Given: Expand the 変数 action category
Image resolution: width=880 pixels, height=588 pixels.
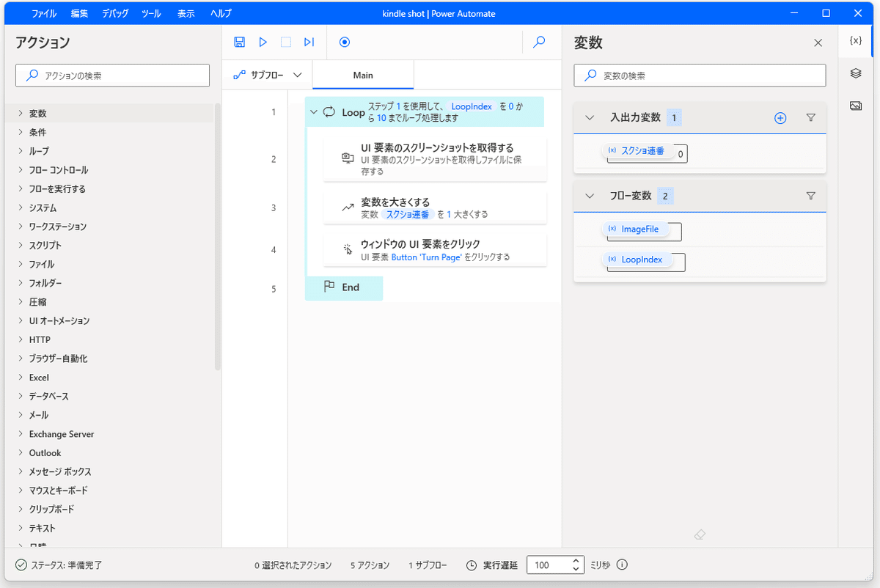Looking at the screenshot, I should tap(21, 114).
